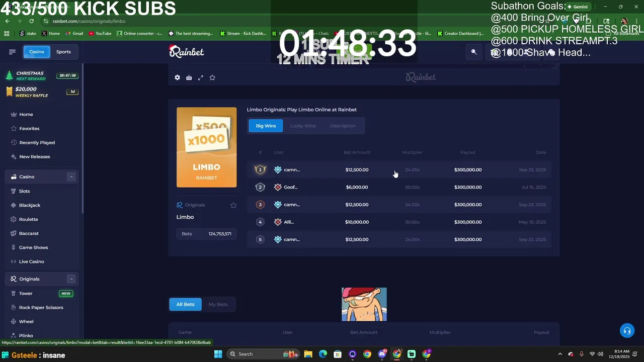Open the Creator Dashboard bookmark
644x362 pixels.
460,34
